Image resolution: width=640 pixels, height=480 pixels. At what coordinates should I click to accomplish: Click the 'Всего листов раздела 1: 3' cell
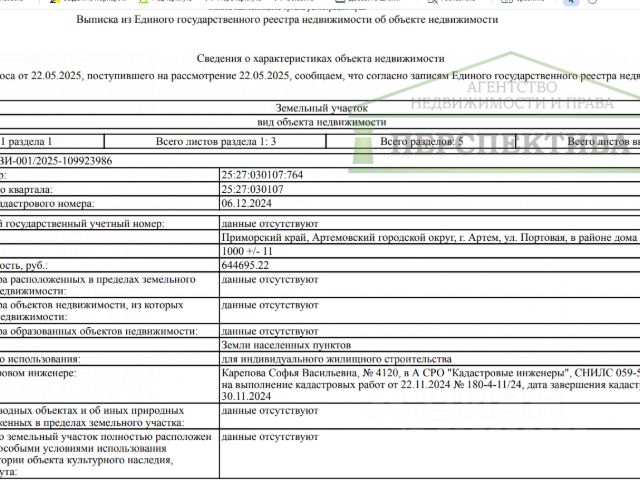pos(216,142)
